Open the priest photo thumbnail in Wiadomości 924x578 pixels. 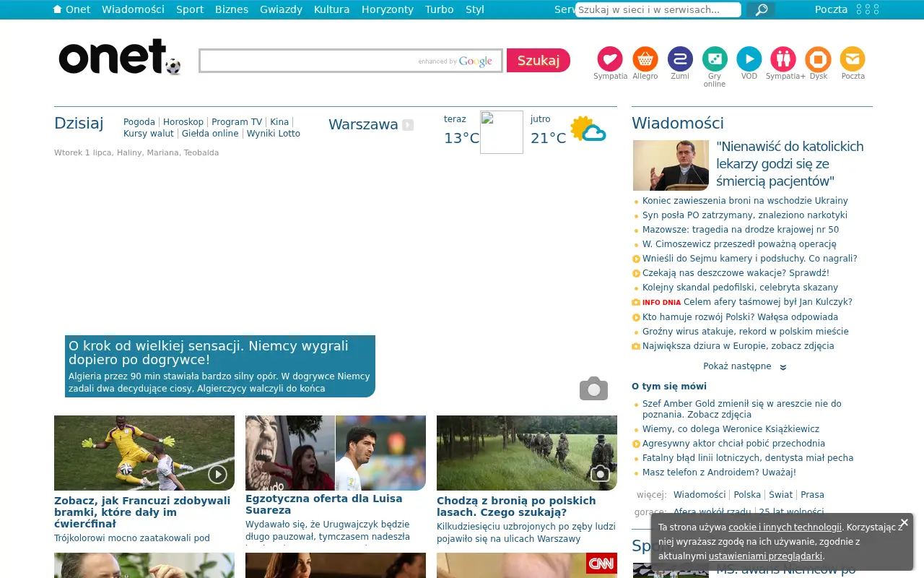point(671,165)
